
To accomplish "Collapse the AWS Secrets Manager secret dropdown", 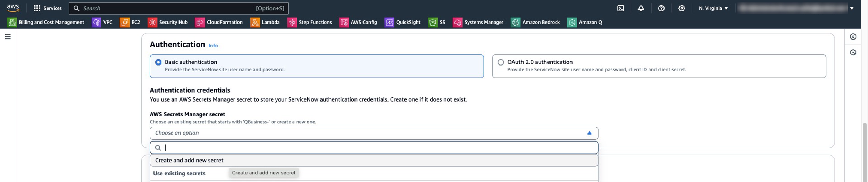I will (374, 133).
